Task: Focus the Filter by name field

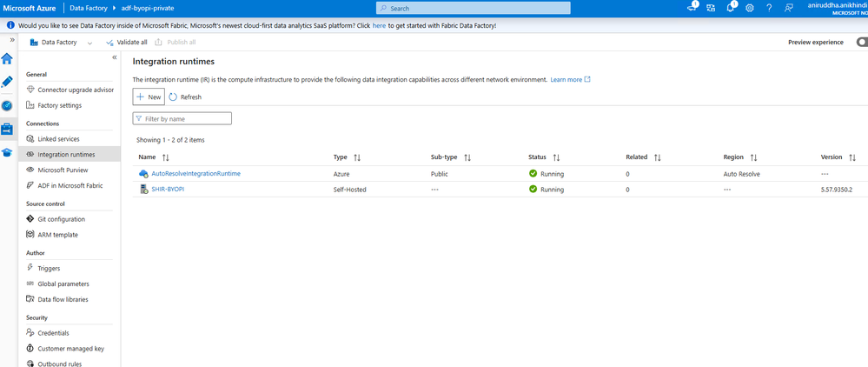Action: point(182,118)
